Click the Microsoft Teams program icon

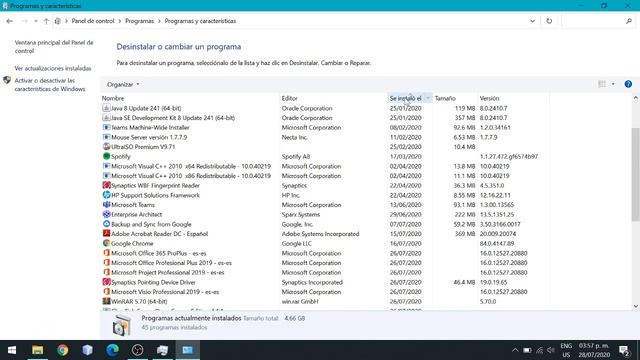[106, 204]
